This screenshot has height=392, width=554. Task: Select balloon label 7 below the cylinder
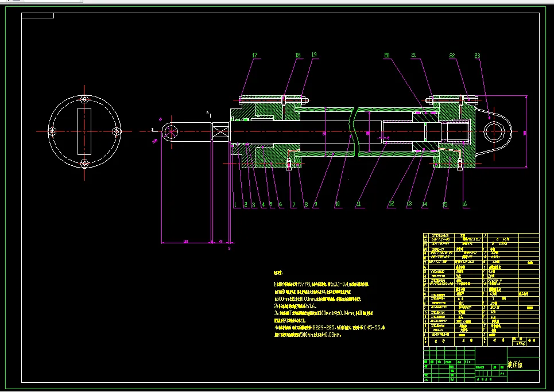pos(293,204)
